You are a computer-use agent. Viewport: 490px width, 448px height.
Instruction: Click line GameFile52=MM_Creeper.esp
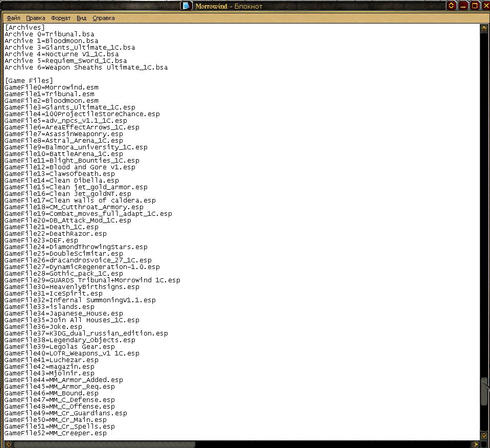point(55,433)
